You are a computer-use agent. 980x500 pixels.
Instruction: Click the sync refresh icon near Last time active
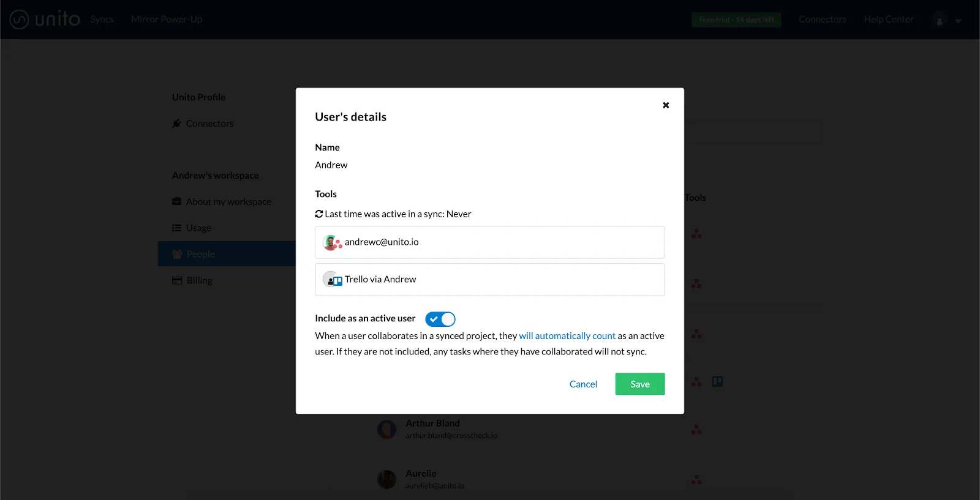(x=319, y=214)
